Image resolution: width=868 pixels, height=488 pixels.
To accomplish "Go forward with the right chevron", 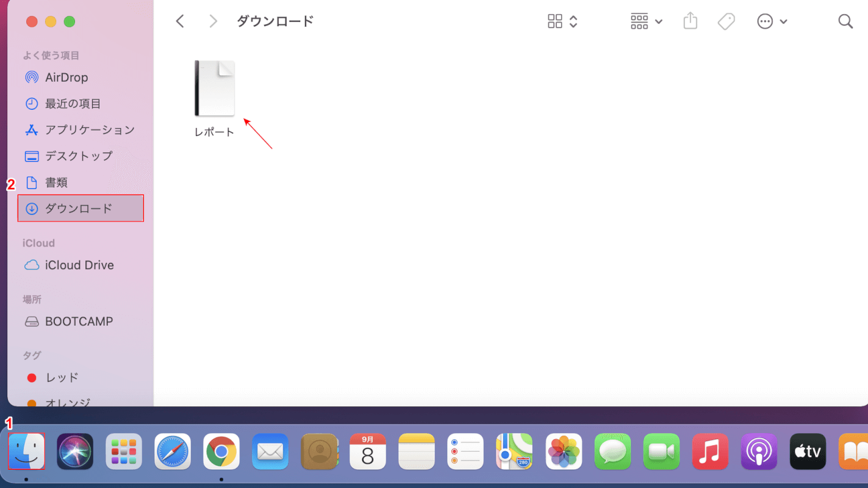I will [213, 21].
